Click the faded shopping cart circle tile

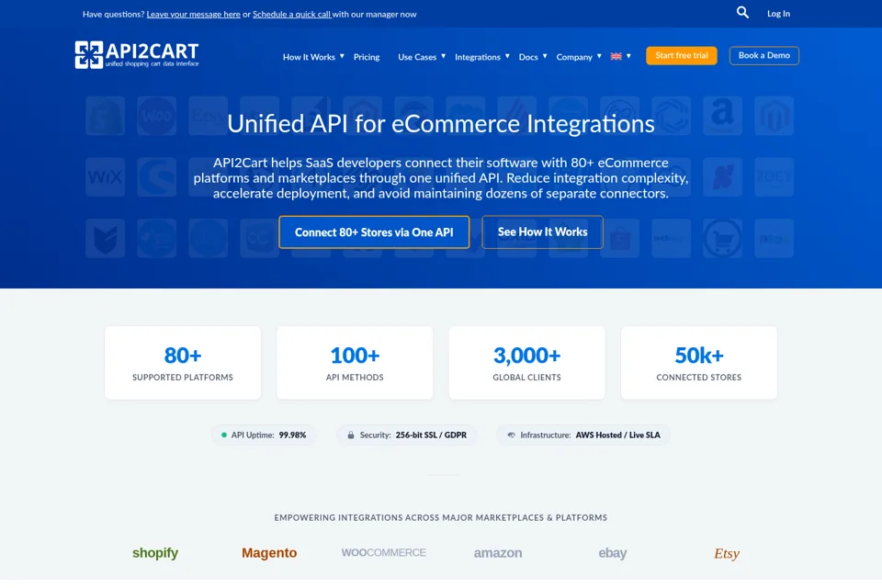(722, 238)
